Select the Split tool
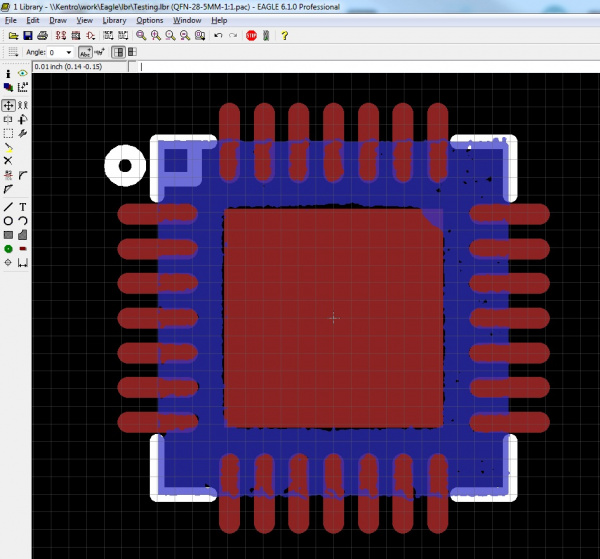Viewport: 600px width, 559px height. (x=8, y=189)
